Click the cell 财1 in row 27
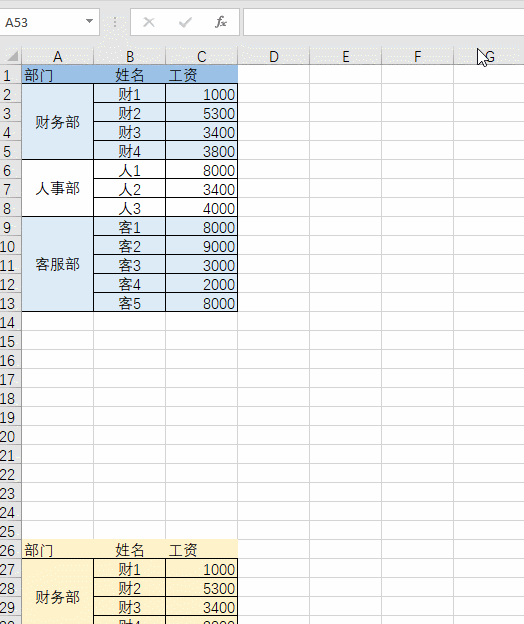This screenshot has height=624, width=524. point(130,569)
